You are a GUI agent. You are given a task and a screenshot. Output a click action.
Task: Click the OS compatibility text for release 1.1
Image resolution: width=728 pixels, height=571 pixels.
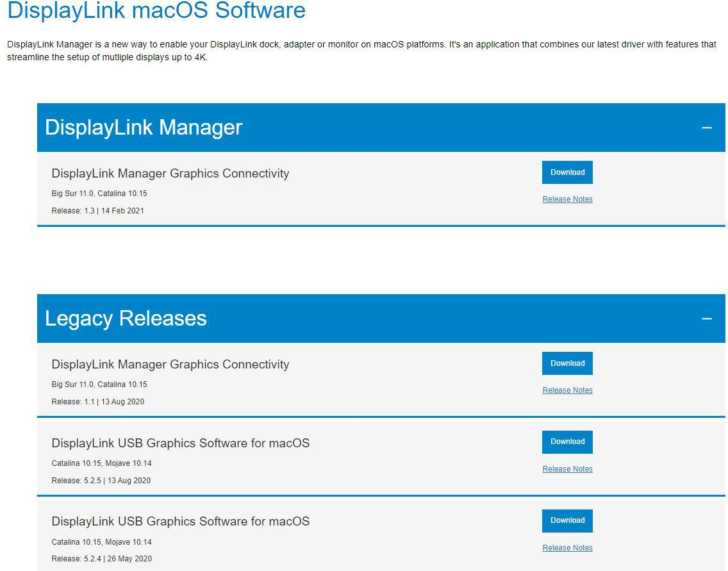(99, 385)
